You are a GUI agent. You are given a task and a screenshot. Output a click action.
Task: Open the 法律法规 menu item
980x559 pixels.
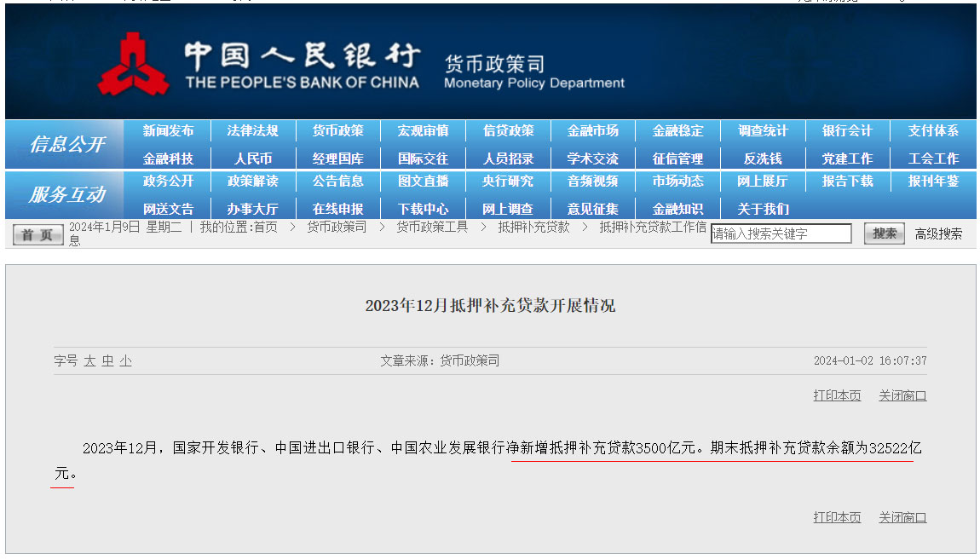click(x=252, y=130)
